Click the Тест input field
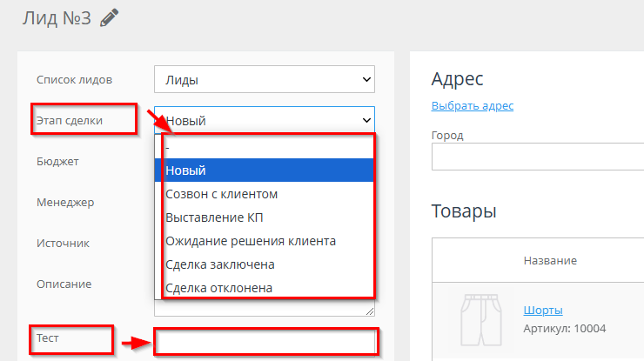 coord(265,342)
